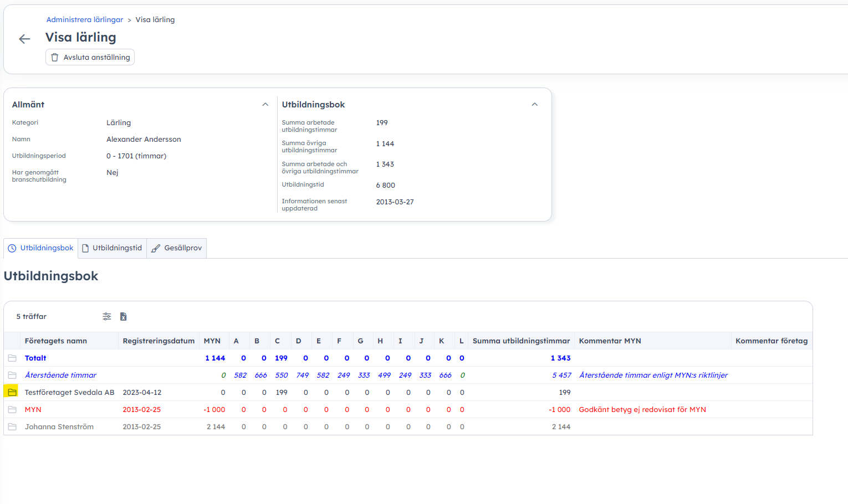
Task: Export table to Excel file icon
Action: pyautogui.click(x=124, y=316)
